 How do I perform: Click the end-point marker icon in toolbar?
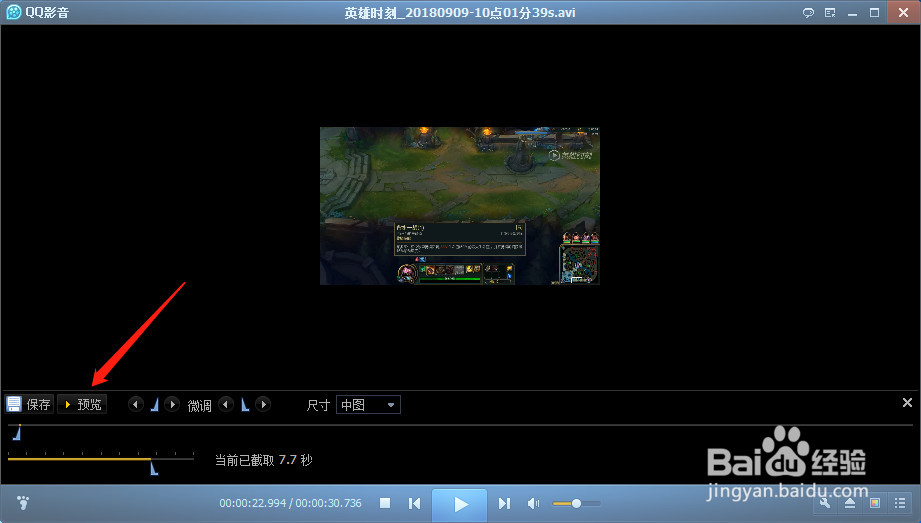(x=245, y=404)
